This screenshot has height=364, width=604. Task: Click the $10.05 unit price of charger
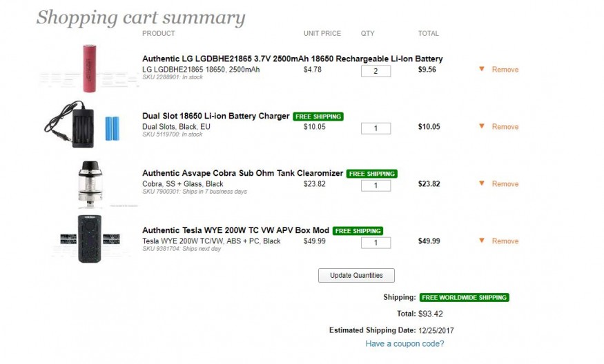(314, 127)
